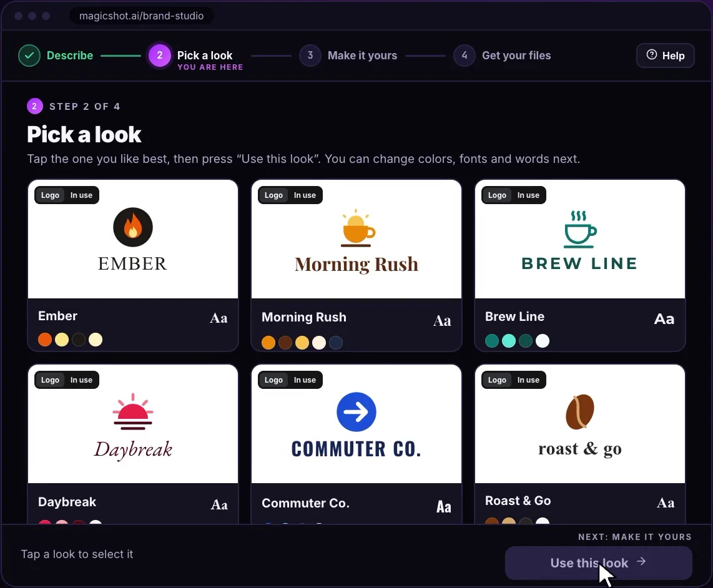Click the Aa font preview on Morning Rush
The image size is (713, 588).
pos(442,321)
